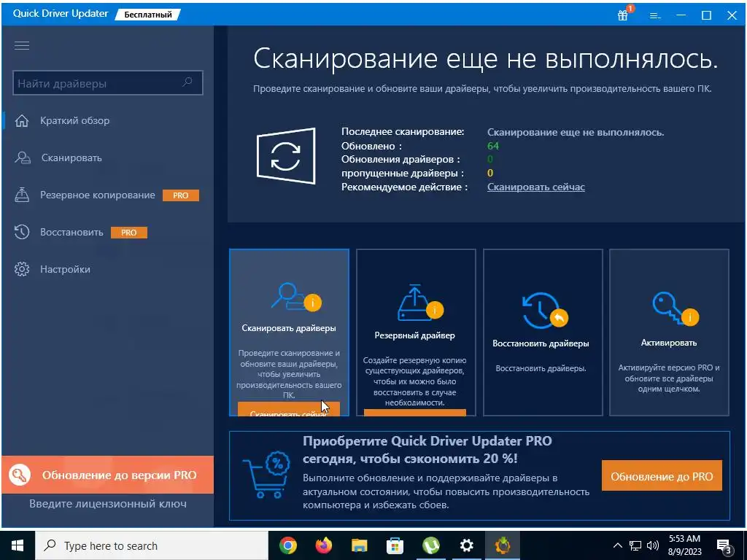Click the Quick Driver Updater title text
This screenshot has height=560, width=747.
(61, 13)
